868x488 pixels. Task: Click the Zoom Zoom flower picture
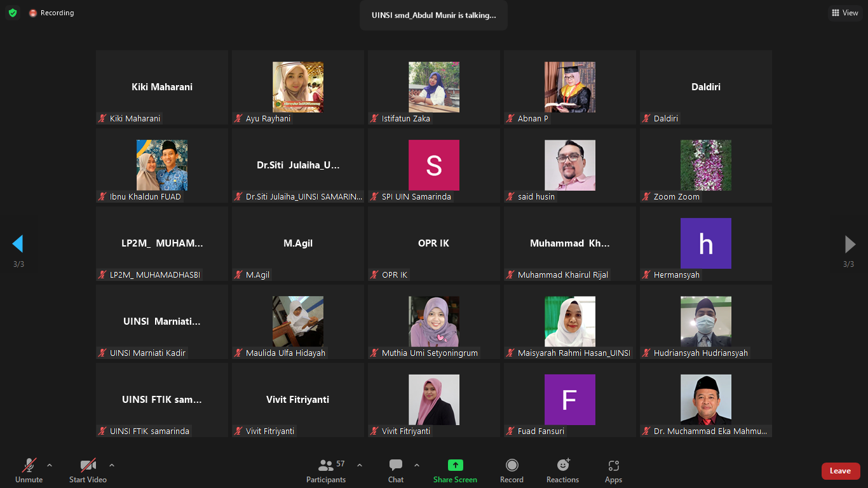tap(706, 165)
